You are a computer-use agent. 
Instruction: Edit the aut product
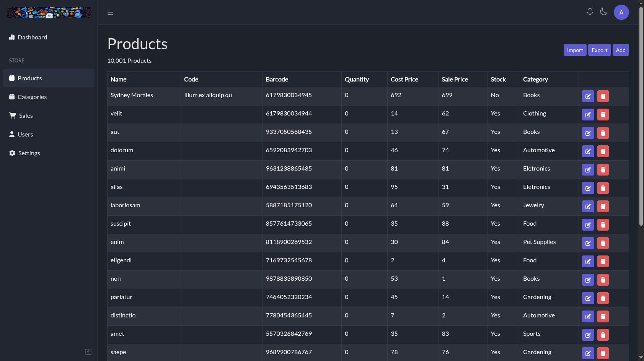588,133
